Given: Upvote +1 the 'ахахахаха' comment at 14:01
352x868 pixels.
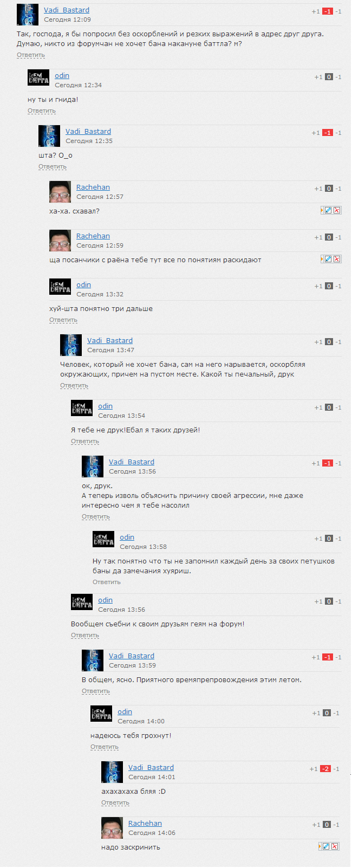Looking at the screenshot, I should pos(314,769).
